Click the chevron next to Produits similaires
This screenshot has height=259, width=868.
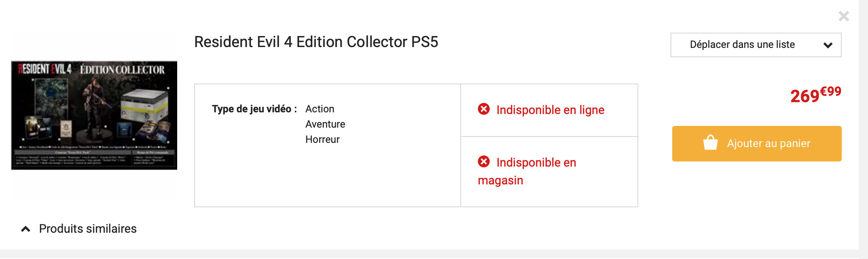[x=26, y=229]
